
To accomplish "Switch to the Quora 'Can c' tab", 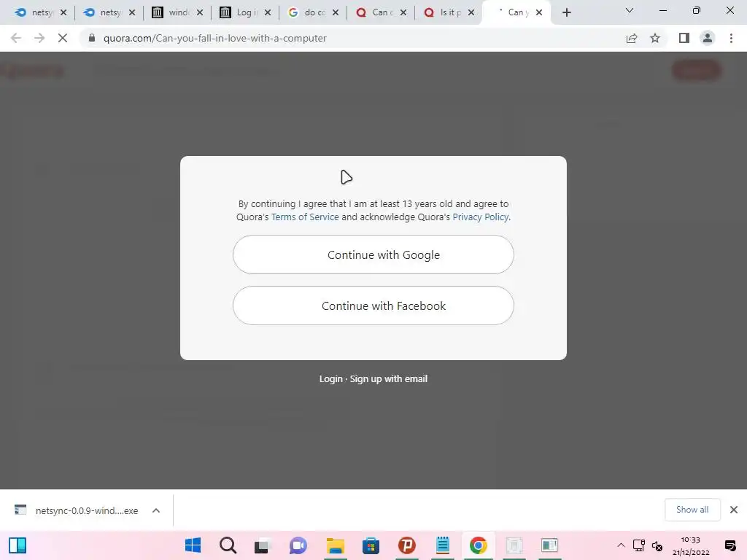I will click(376, 12).
